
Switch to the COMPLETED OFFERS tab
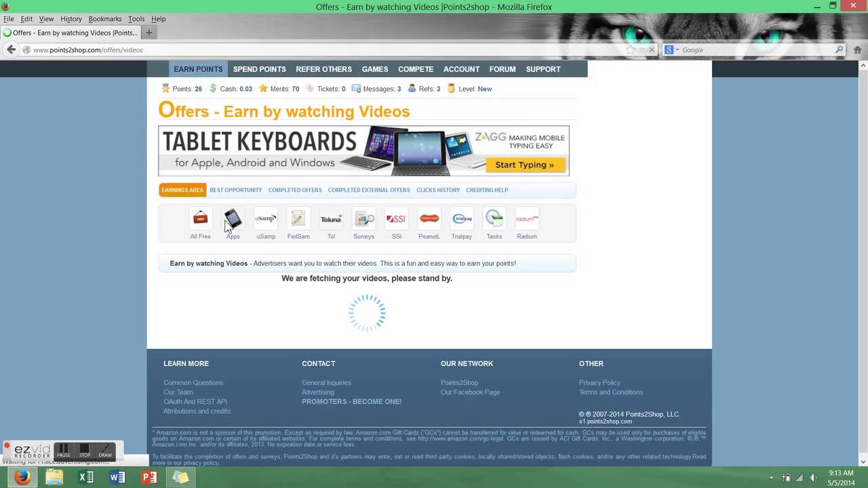click(295, 190)
